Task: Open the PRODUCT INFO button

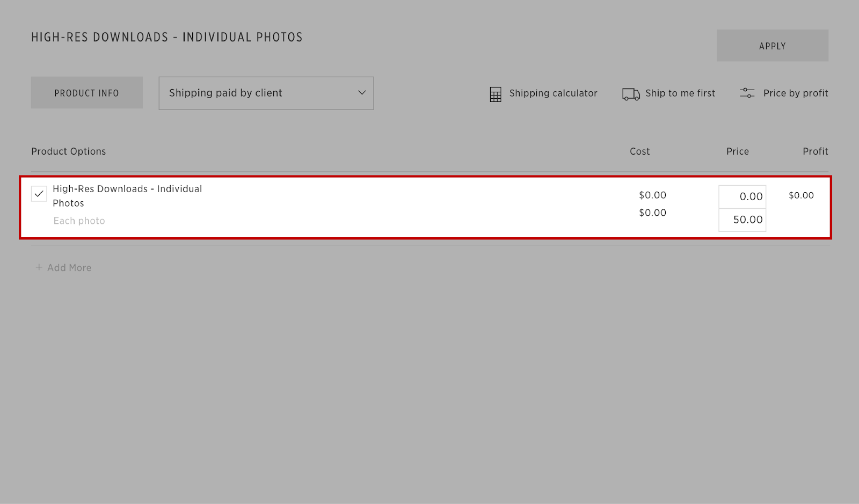Action: (86, 93)
